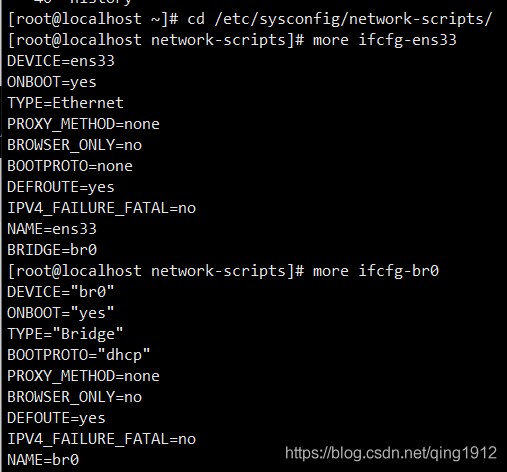Select the TYPE=Ethernet line
This screenshot has width=507, height=472.
click(65, 103)
